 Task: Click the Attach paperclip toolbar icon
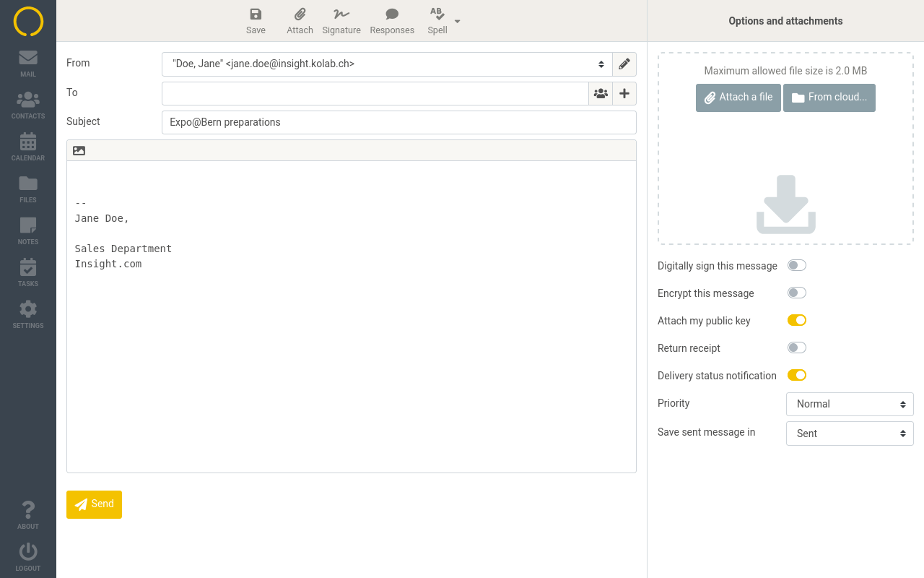pyautogui.click(x=300, y=21)
